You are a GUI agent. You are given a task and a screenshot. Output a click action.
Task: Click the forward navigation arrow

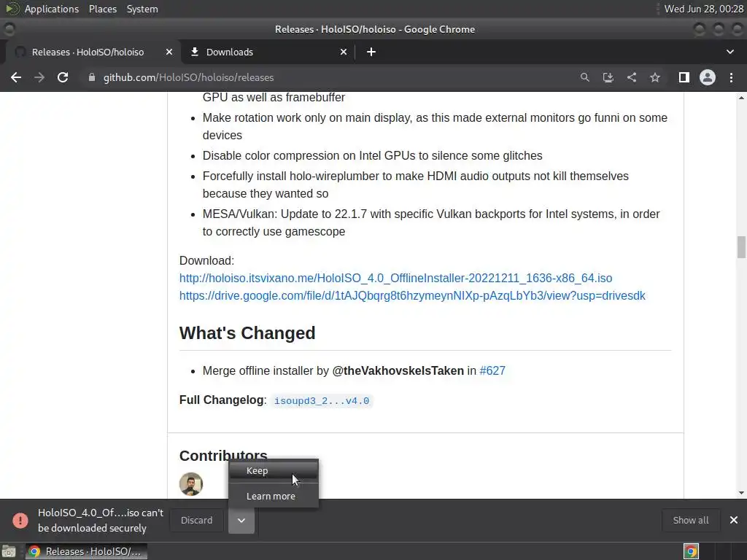pos(39,77)
